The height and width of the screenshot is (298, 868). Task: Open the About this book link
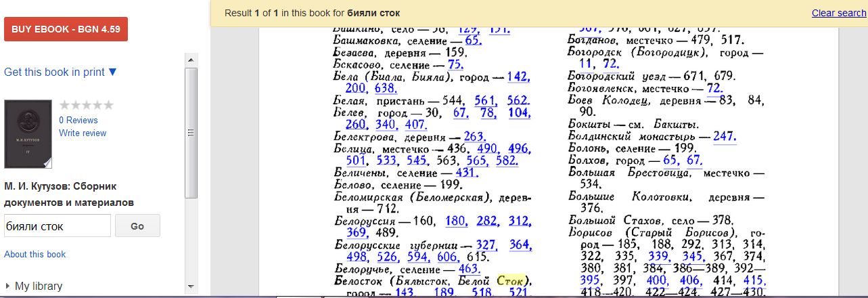(35, 254)
